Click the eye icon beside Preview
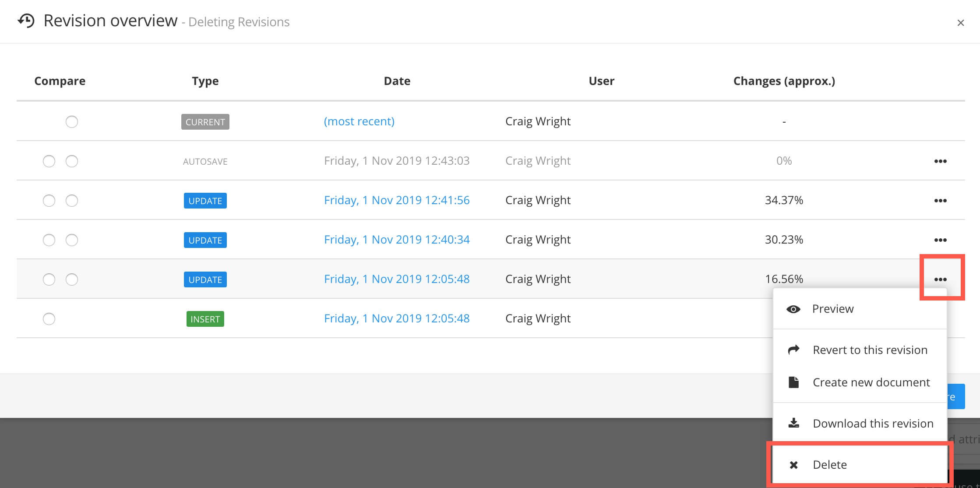980x488 pixels. [793, 309]
